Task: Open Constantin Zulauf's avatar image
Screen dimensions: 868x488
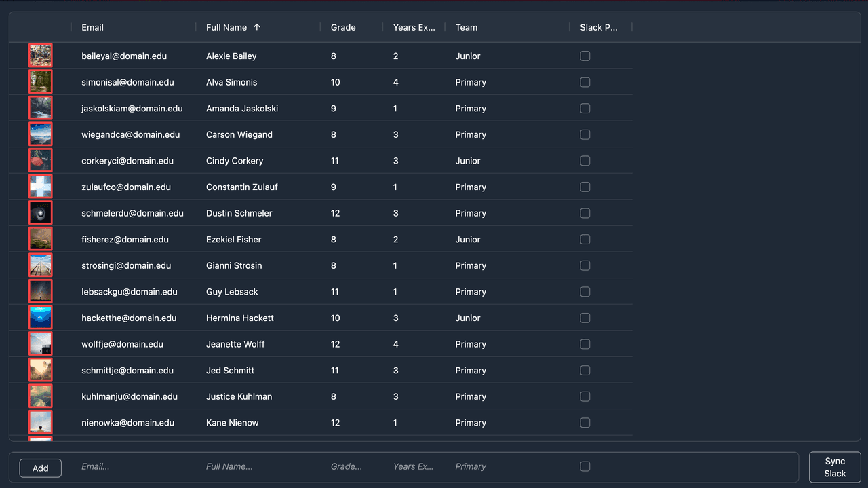Action: (x=41, y=187)
